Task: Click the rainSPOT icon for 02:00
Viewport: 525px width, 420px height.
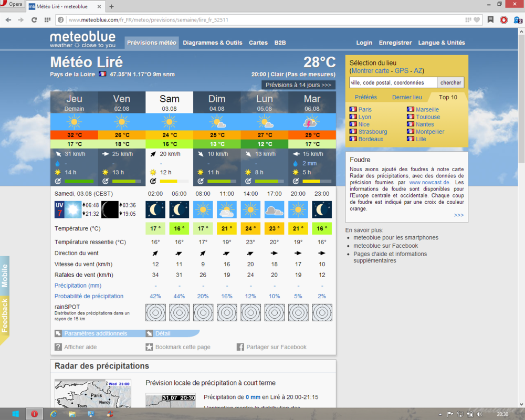Action: 155,312
